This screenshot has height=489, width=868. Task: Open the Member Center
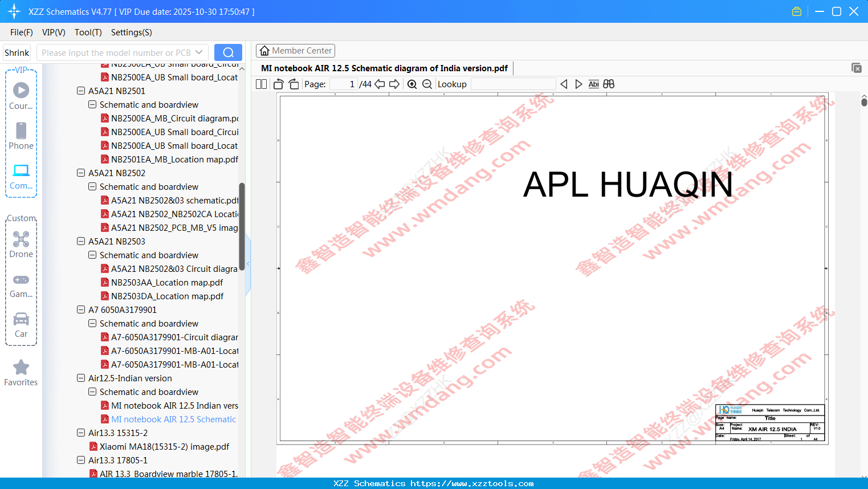click(x=295, y=51)
